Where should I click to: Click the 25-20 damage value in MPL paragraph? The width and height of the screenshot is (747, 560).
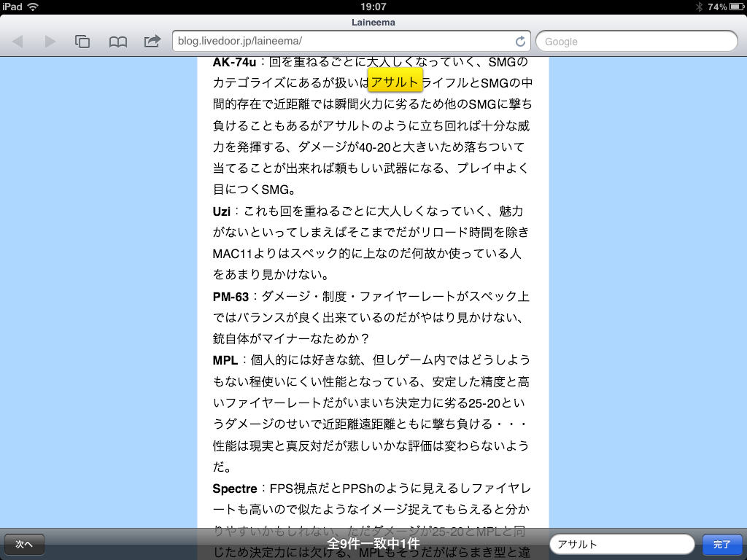tap(484, 404)
